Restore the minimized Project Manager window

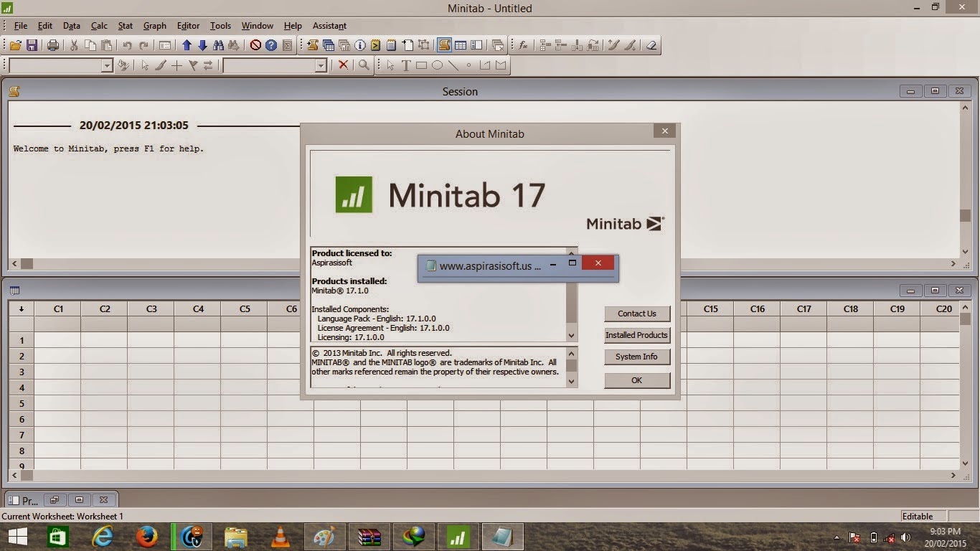(54, 500)
